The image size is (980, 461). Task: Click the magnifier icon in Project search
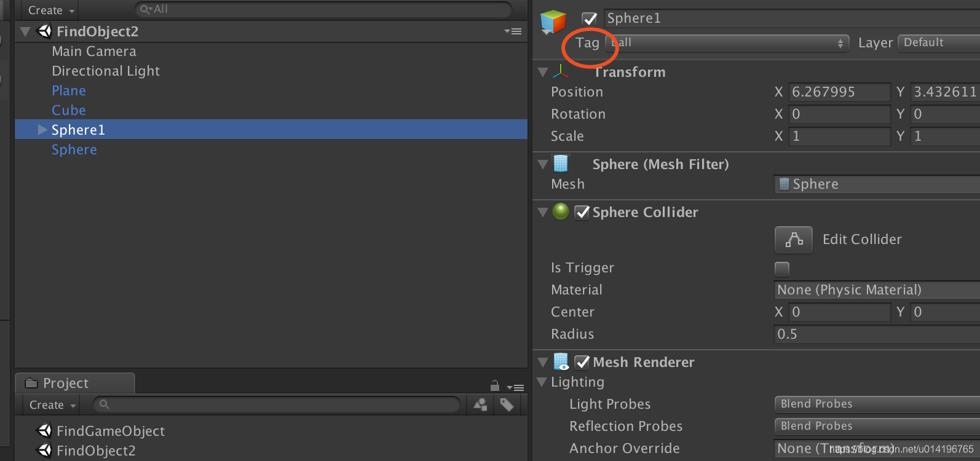[x=105, y=404]
